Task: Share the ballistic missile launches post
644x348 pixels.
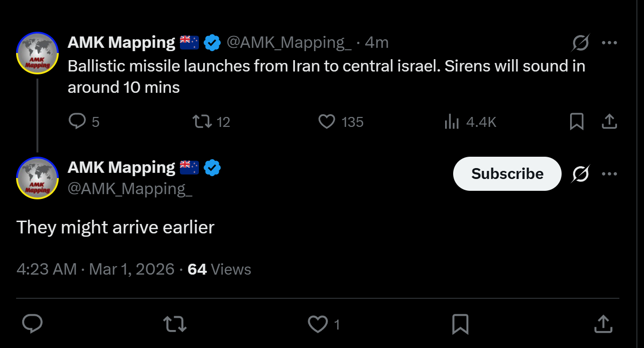Action: (x=609, y=122)
